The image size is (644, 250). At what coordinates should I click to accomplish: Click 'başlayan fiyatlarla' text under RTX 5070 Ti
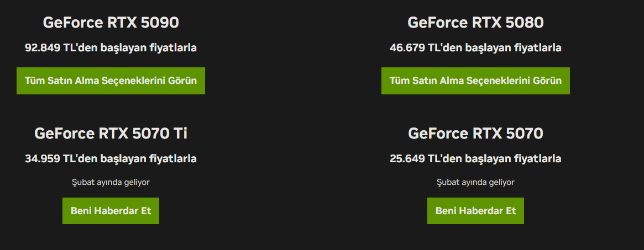pyautogui.click(x=149, y=159)
